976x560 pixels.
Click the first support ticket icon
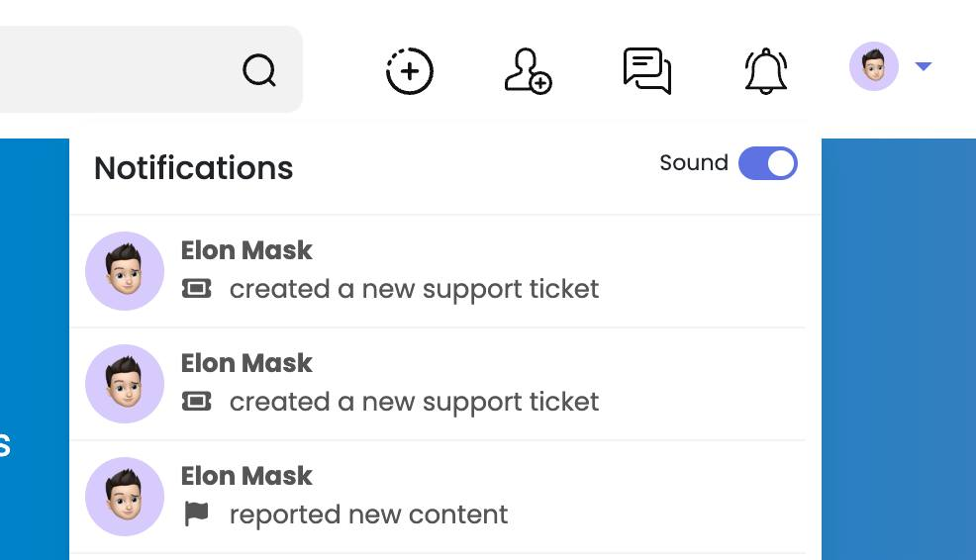(197, 289)
